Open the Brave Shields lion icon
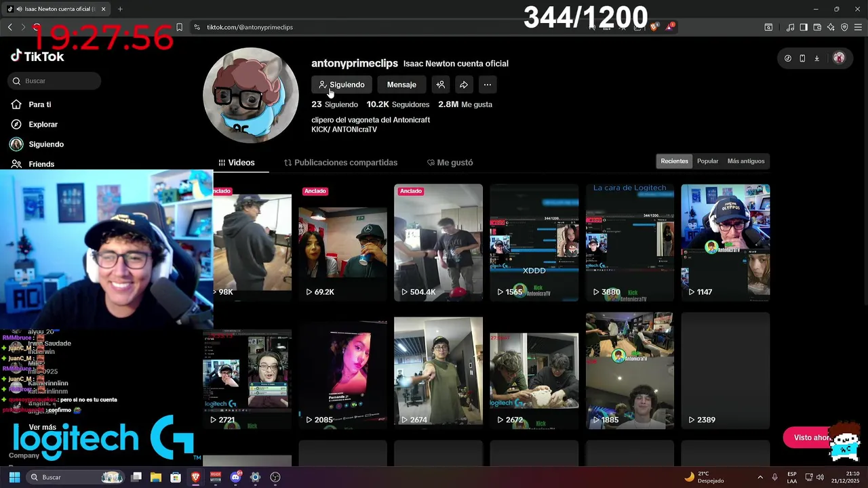This screenshot has height=488, width=868. 654,27
